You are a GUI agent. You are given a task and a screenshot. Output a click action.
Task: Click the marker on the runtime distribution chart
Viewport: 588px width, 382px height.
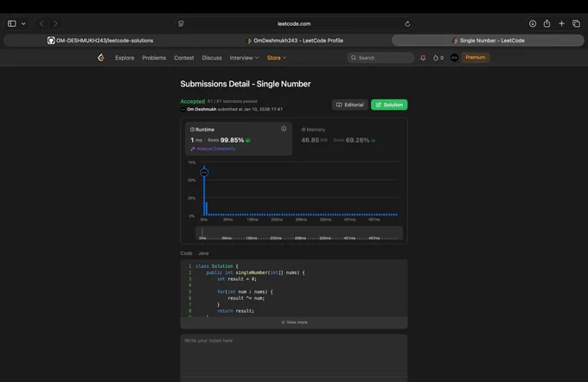click(x=204, y=173)
